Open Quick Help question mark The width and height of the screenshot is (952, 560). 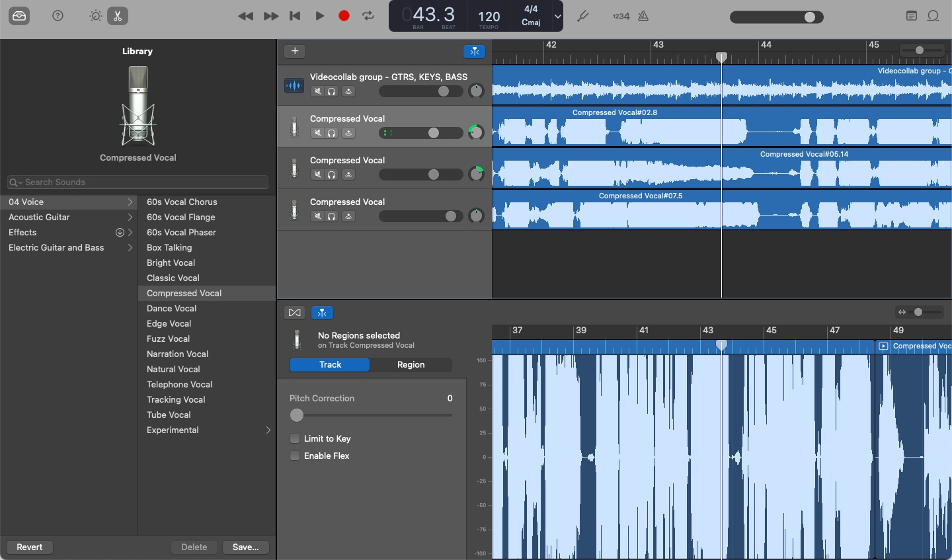58,16
